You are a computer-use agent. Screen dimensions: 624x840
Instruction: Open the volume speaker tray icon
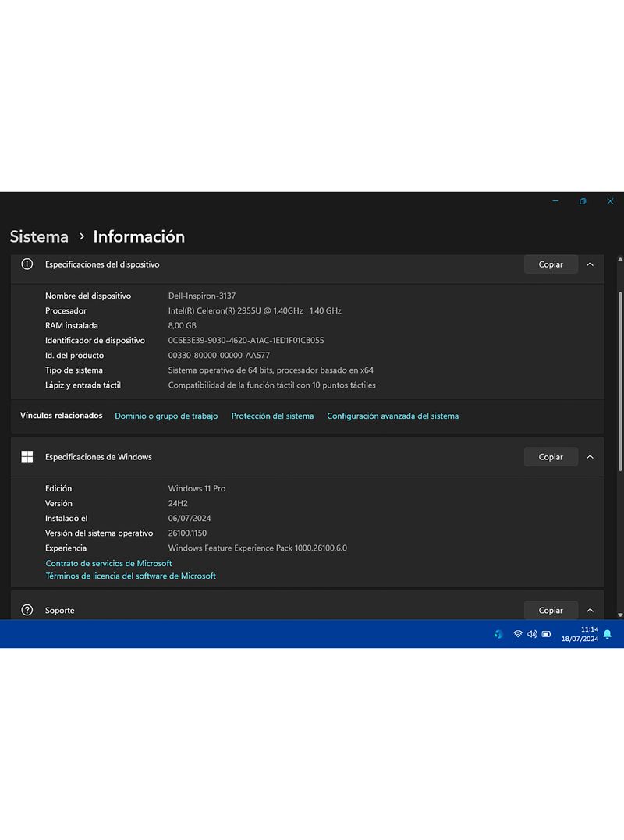tap(532, 634)
